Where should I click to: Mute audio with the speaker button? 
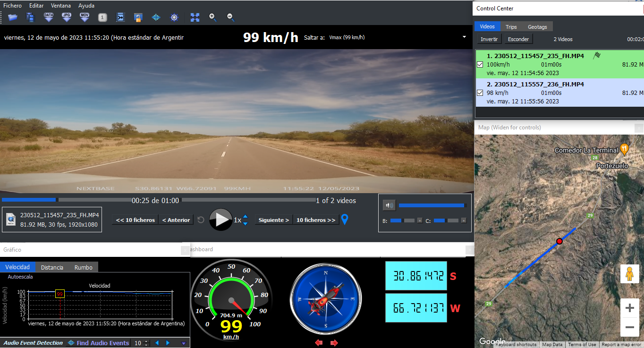tap(389, 205)
